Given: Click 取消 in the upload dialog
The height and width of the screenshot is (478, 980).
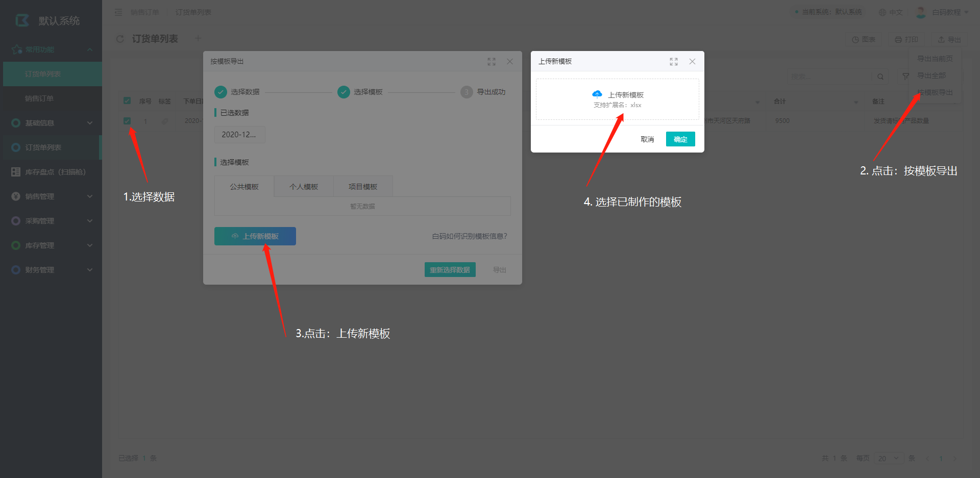Looking at the screenshot, I should pyautogui.click(x=647, y=139).
